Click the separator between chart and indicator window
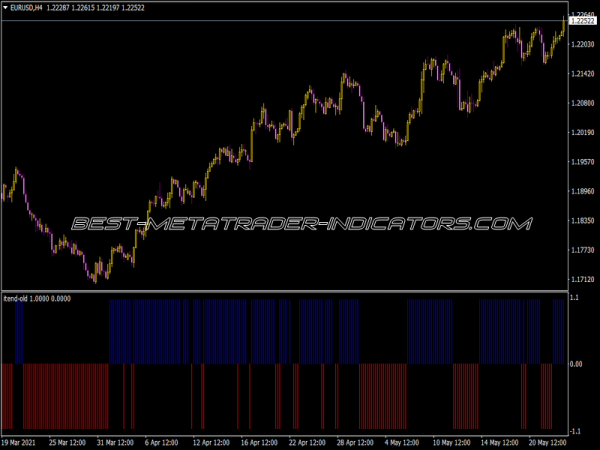The image size is (600, 450). pos(280,292)
